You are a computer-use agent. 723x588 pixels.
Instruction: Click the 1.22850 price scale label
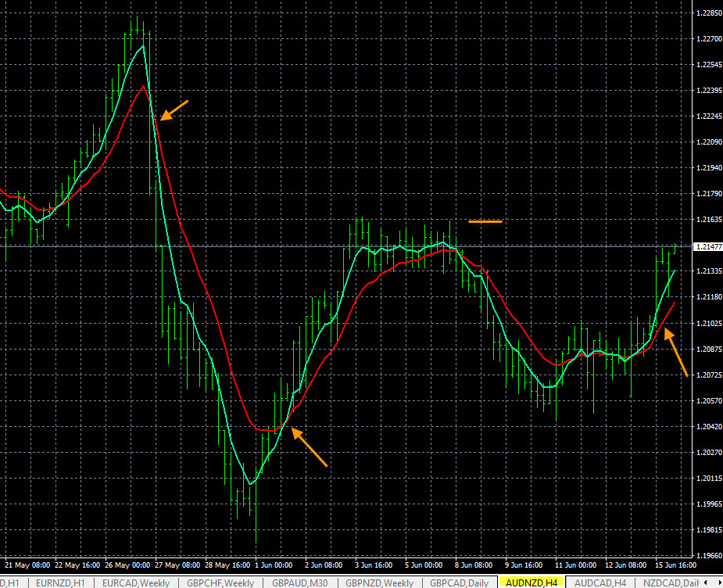pos(709,13)
